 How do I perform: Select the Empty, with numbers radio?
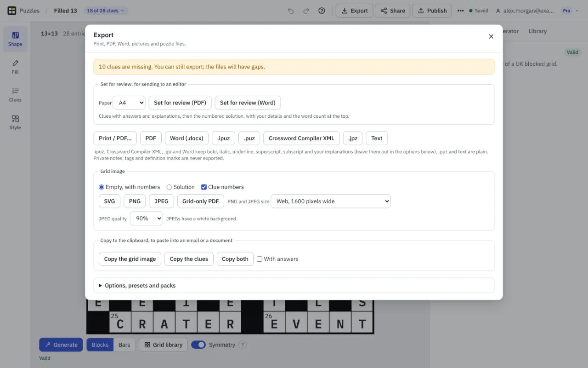click(x=102, y=187)
